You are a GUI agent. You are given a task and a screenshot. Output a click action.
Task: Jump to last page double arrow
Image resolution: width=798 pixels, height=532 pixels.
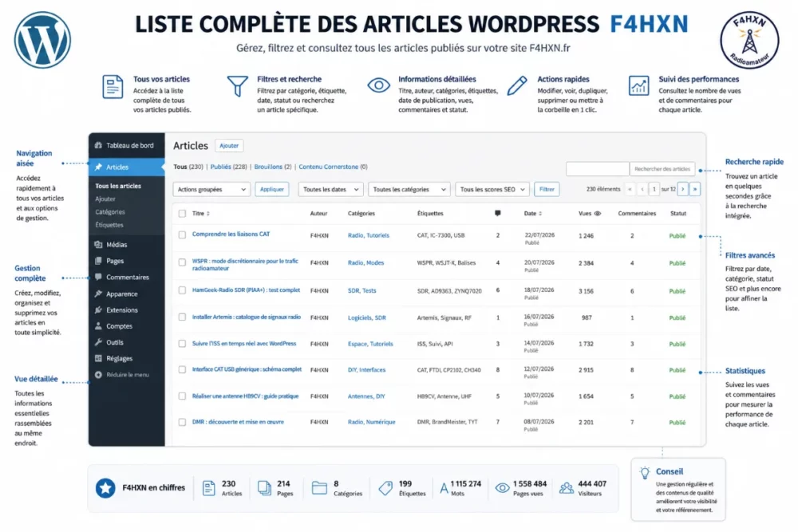coord(695,189)
